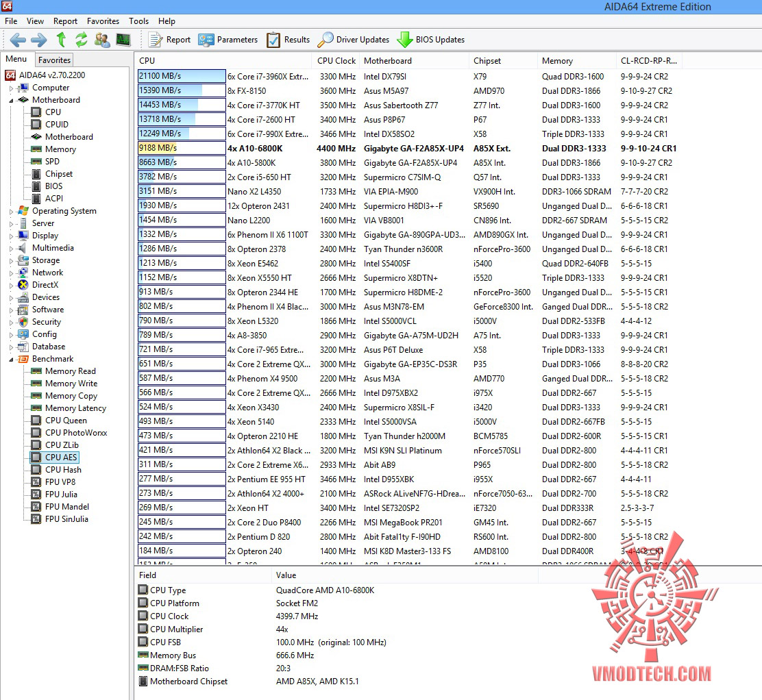The height and width of the screenshot is (700, 762).
Task: Select the BIOS tree item
Action: pyautogui.click(x=53, y=186)
